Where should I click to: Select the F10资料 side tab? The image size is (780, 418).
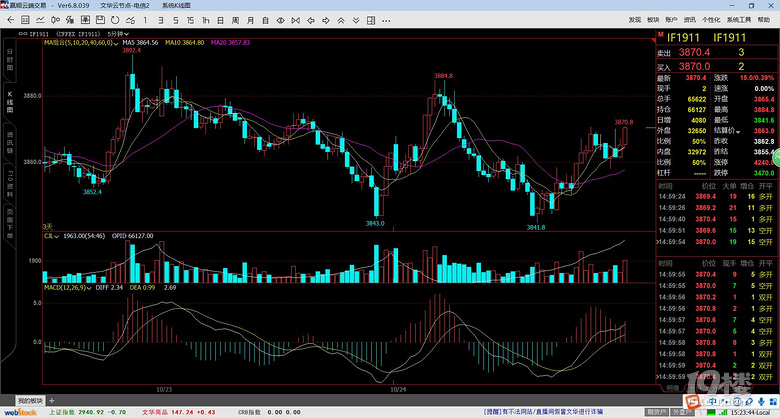tap(9, 183)
